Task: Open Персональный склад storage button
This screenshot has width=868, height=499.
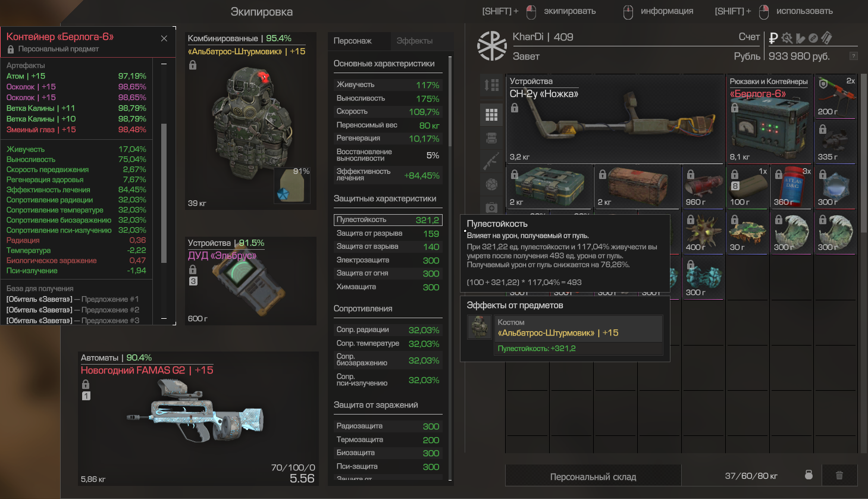Action: (593, 476)
